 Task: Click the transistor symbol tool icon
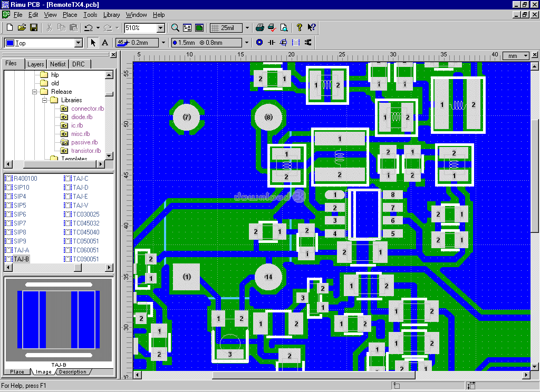(283, 42)
